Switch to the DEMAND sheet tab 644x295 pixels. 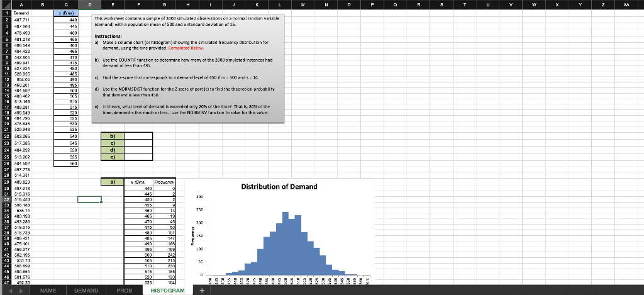pos(86,291)
